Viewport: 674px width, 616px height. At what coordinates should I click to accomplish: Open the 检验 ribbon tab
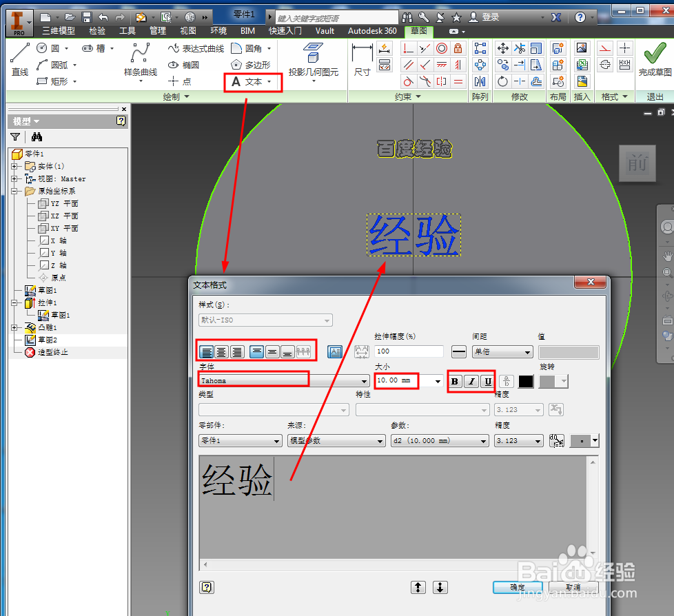[97, 31]
